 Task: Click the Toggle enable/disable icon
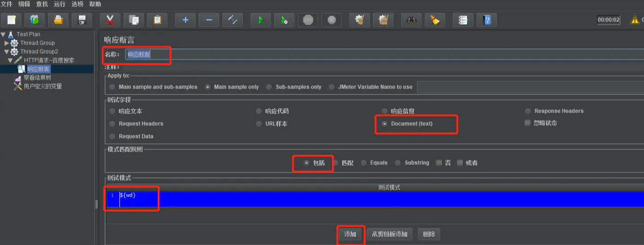(232, 20)
